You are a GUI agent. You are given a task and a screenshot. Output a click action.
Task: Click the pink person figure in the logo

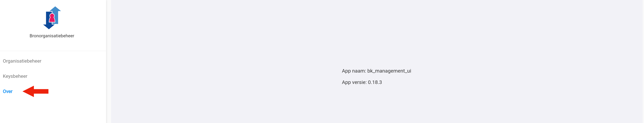pyautogui.click(x=52, y=18)
